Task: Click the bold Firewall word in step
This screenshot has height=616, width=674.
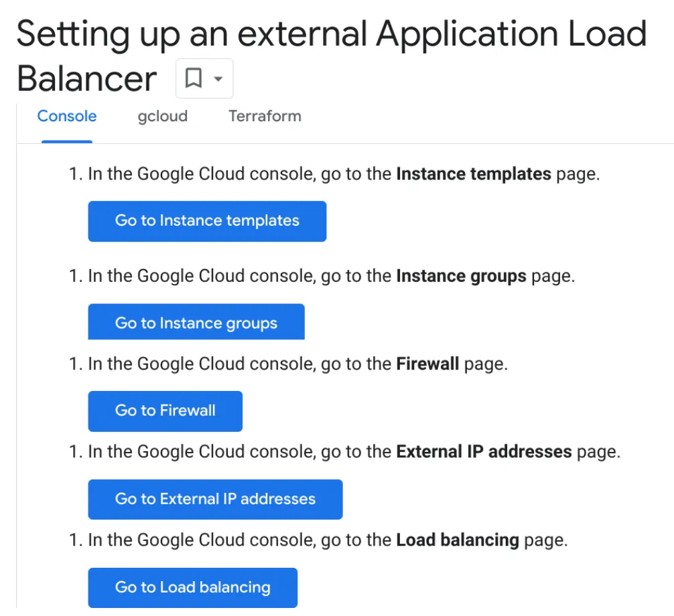Action: click(427, 364)
